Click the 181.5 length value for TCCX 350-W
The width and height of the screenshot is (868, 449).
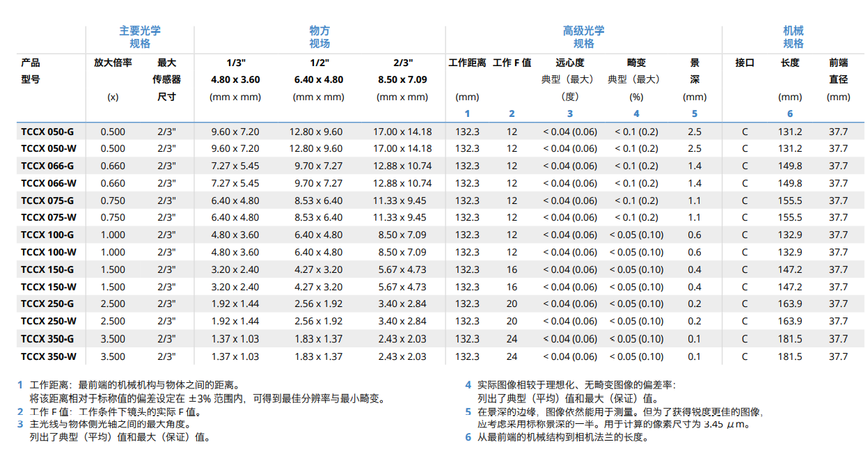pyautogui.click(x=790, y=356)
